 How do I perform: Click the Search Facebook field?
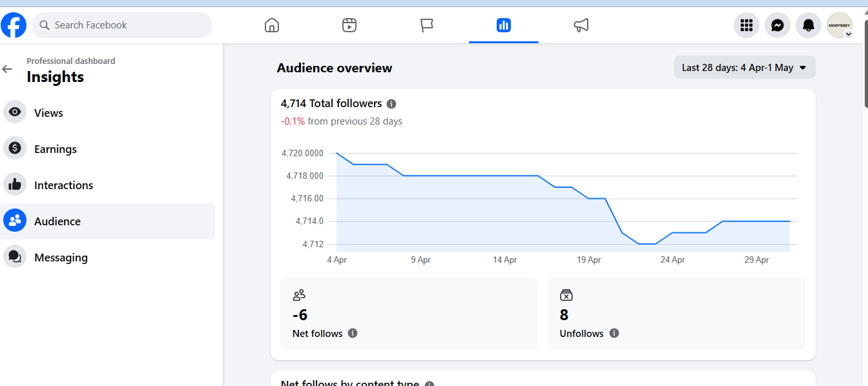(x=122, y=25)
